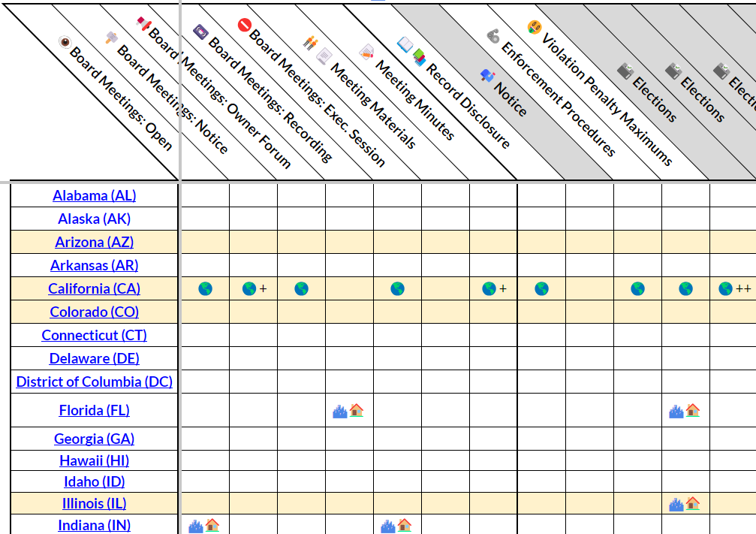The image size is (756, 534).
Task: Open the California (CA) link
Action: coord(94,288)
